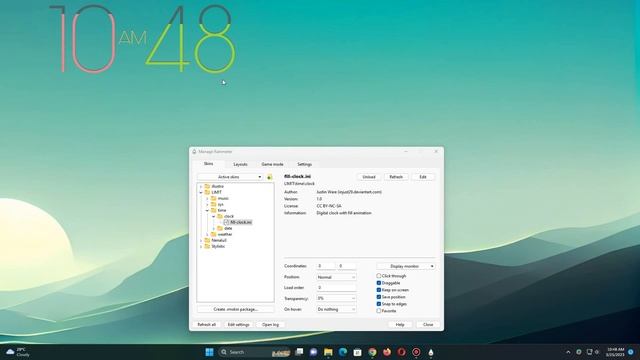This screenshot has height=360, width=640.
Task: Uncheck Keep on screen
Action: (x=379, y=290)
